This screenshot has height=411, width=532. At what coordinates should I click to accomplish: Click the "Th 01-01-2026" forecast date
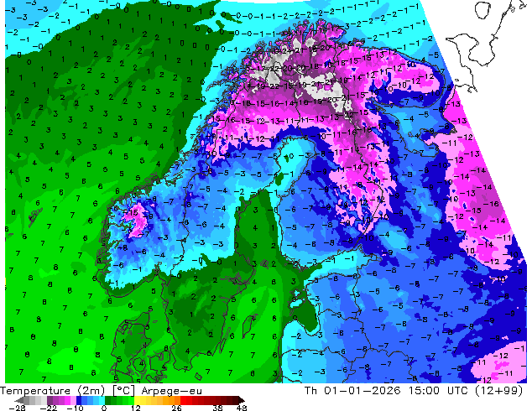click(x=352, y=391)
